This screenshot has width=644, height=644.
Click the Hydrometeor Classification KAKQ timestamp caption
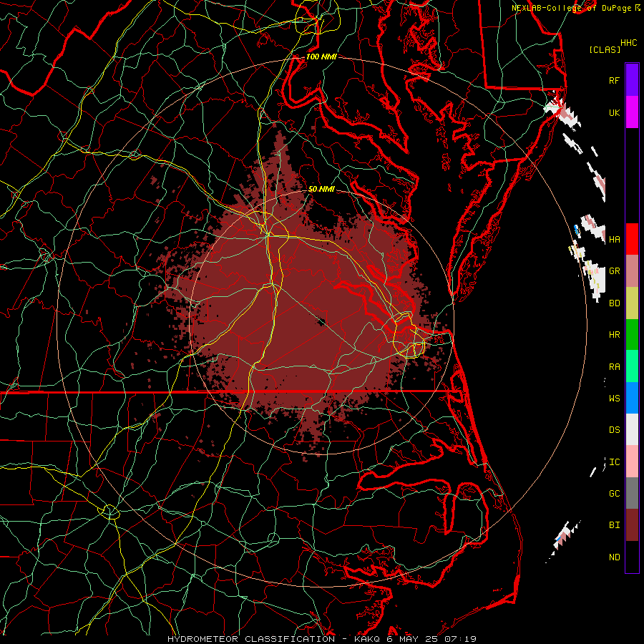point(322,639)
